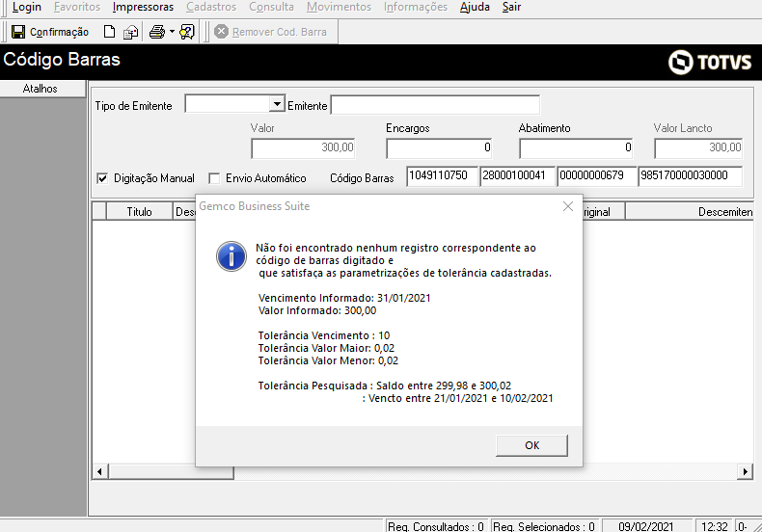Click barcode field 985170000030000
The width and height of the screenshot is (762, 532).
[690, 175]
